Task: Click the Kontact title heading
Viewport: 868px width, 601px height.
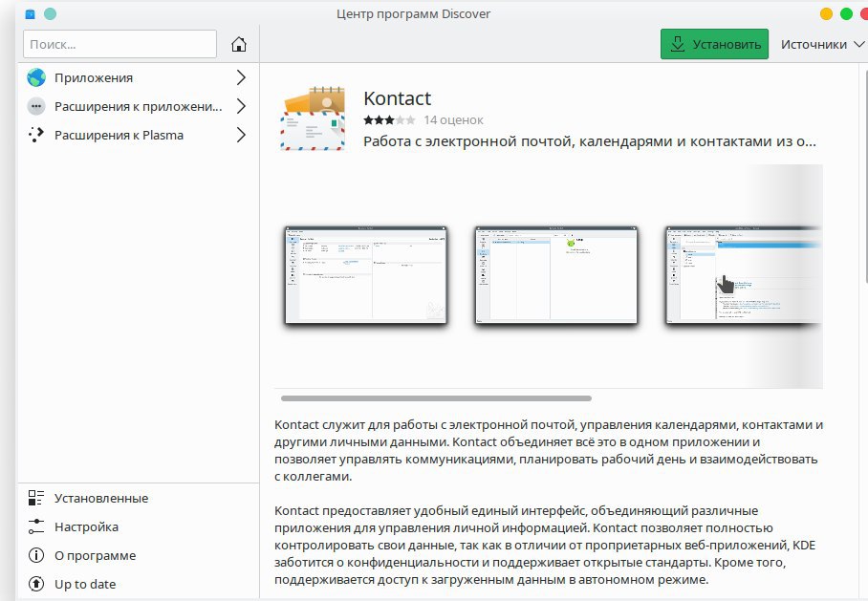Action: coord(397,98)
